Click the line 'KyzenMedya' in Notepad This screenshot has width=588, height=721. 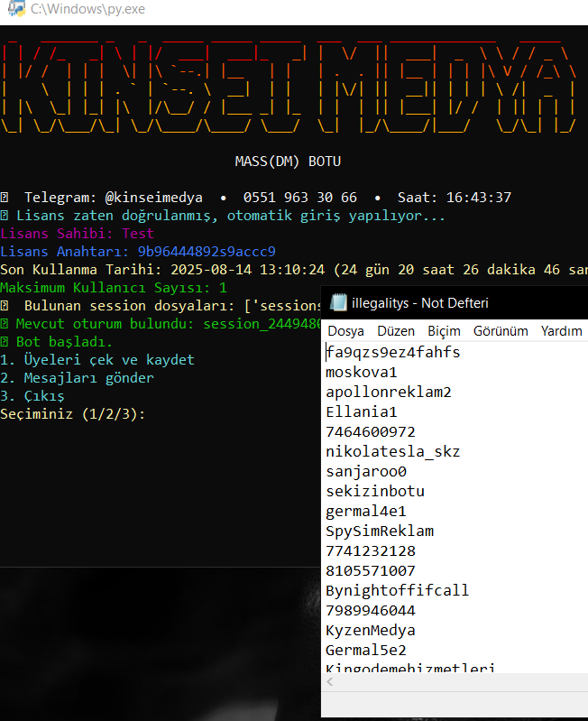point(371,630)
